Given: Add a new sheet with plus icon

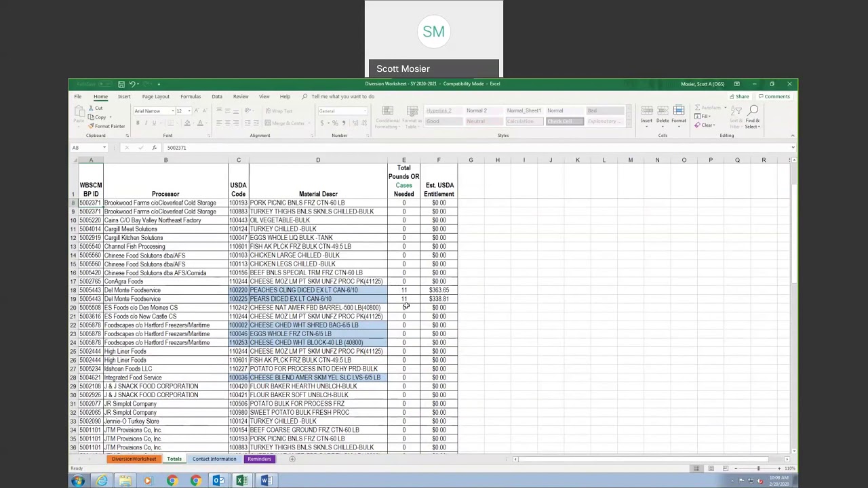Looking at the screenshot, I should 292,460.
